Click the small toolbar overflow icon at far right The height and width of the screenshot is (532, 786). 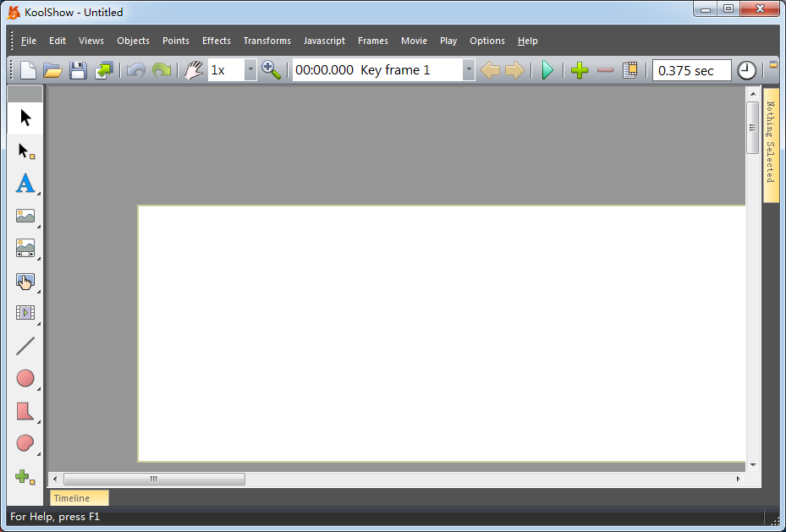[x=773, y=64]
